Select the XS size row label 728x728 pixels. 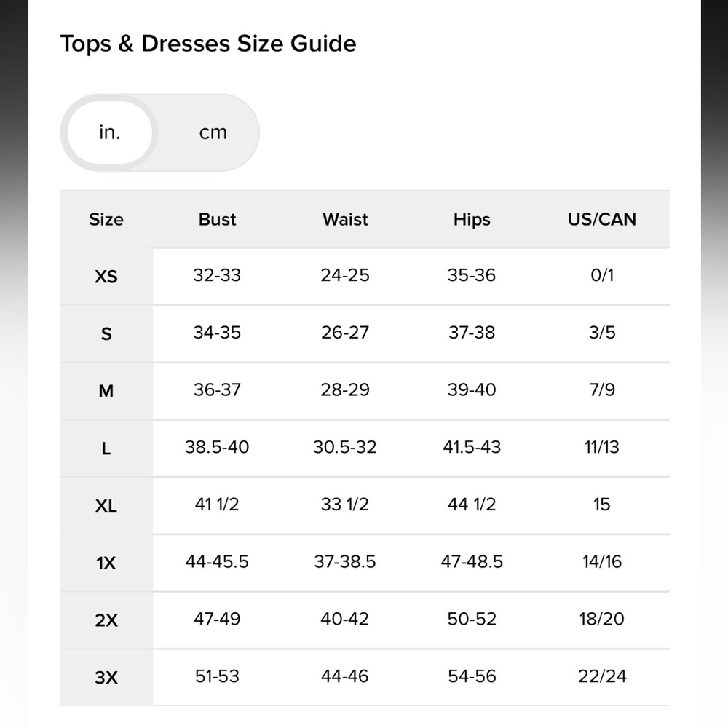pyautogui.click(x=106, y=277)
